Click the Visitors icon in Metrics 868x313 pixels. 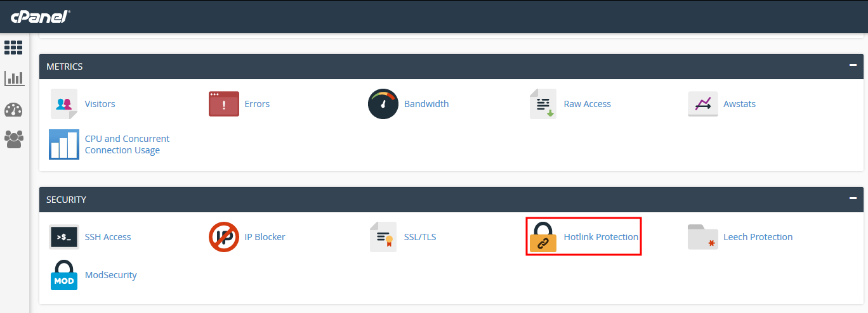(64, 104)
